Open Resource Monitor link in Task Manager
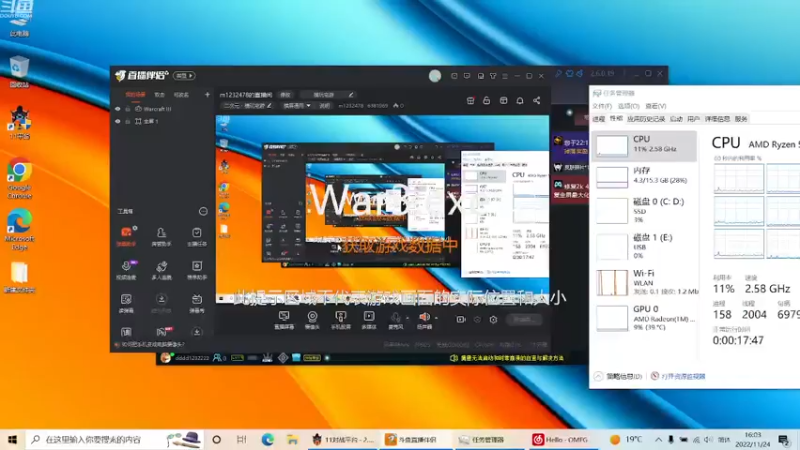This screenshot has height=450, width=800. point(678,377)
